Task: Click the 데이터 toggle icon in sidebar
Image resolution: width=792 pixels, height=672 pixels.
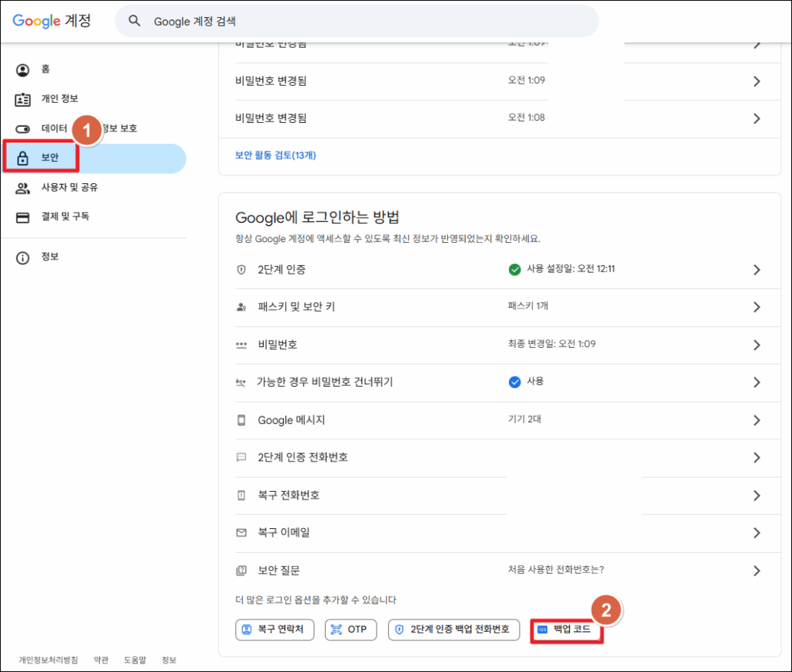Action: 23,128
